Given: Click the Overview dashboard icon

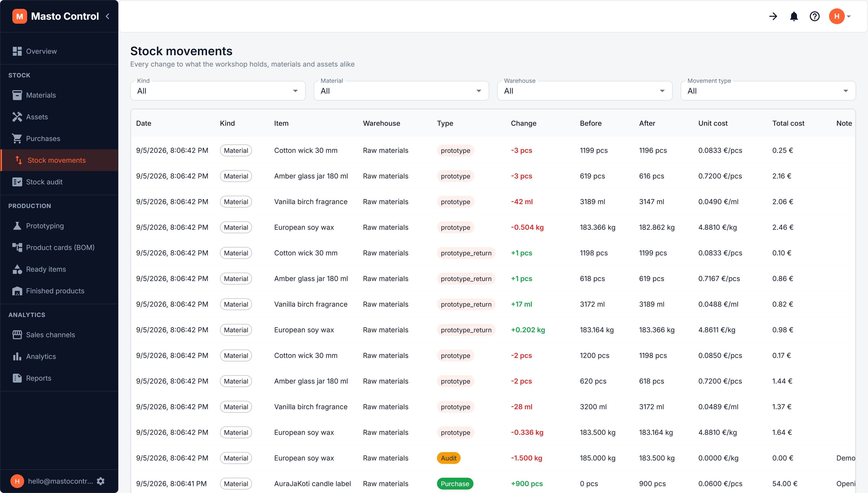Looking at the screenshot, I should pyautogui.click(x=17, y=51).
